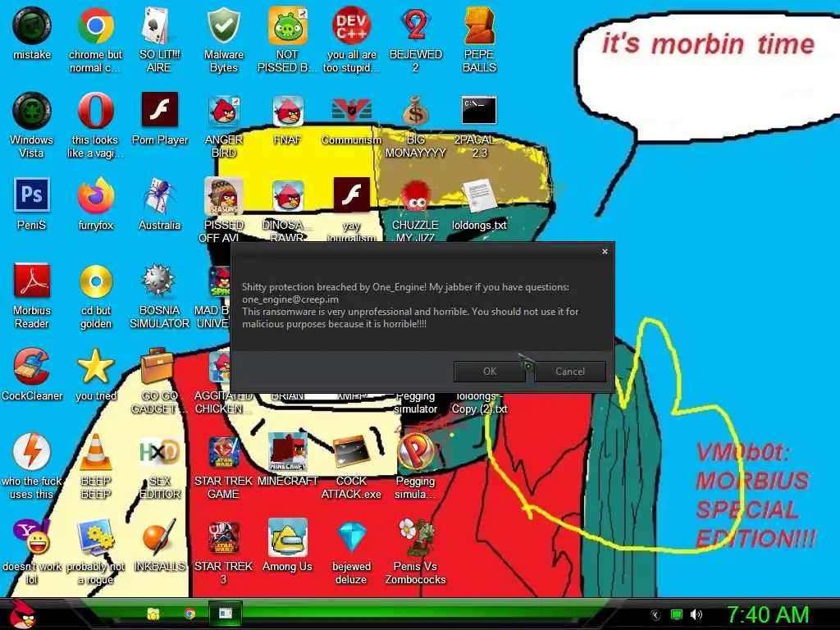Run COCK ATTACK.exe icon
840x630 pixels.
(351, 452)
